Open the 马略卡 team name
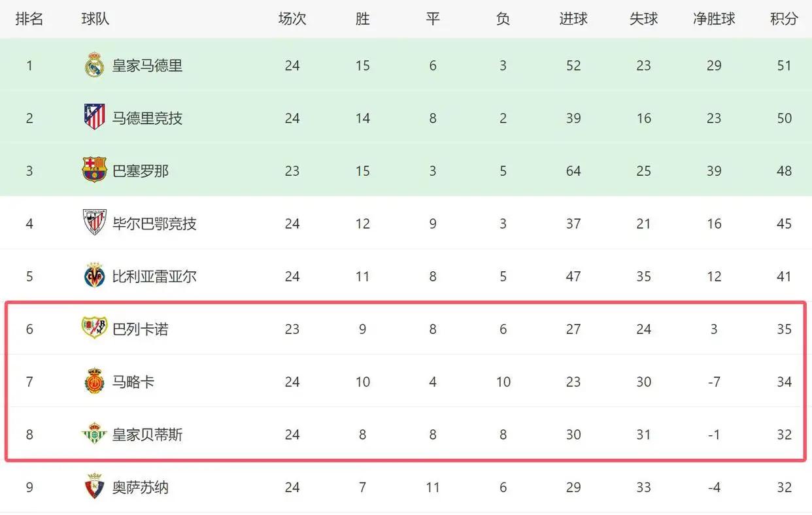 click(x=133, y=381)
